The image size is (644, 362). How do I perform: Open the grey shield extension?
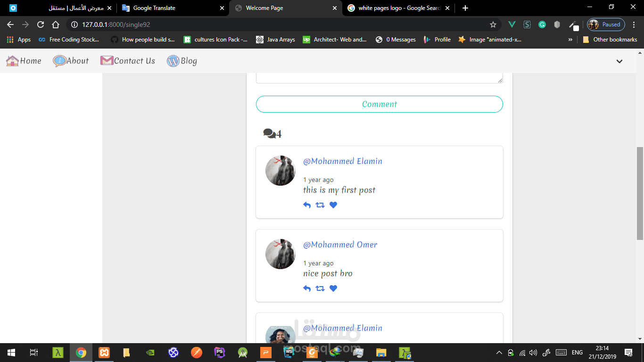click(557, 25)
